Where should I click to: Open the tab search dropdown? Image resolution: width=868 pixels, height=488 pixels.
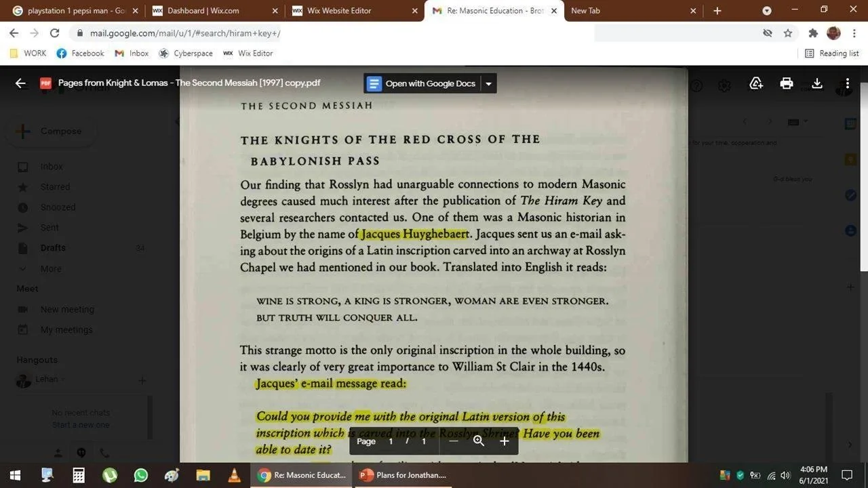767,11
